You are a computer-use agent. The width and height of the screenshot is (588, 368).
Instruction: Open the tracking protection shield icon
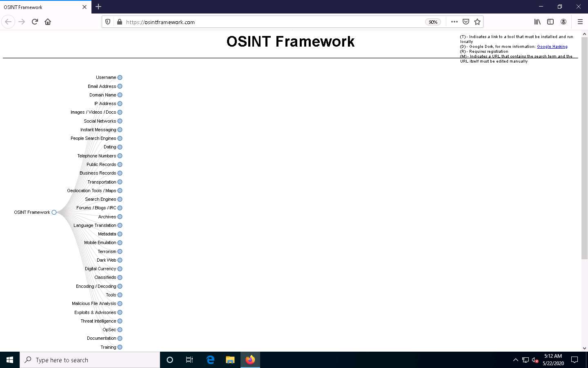pyautogui.click(x=108, y=22)
